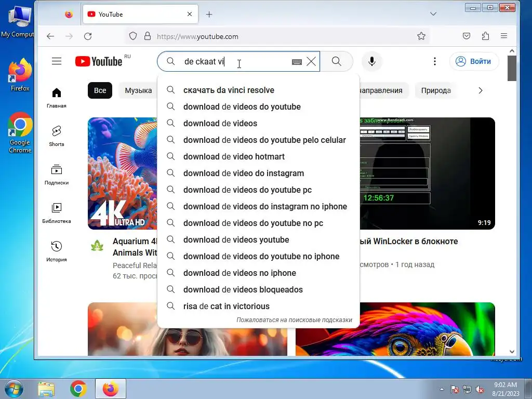
Task: Select the Природа filter chip
Action: point(436,90)
